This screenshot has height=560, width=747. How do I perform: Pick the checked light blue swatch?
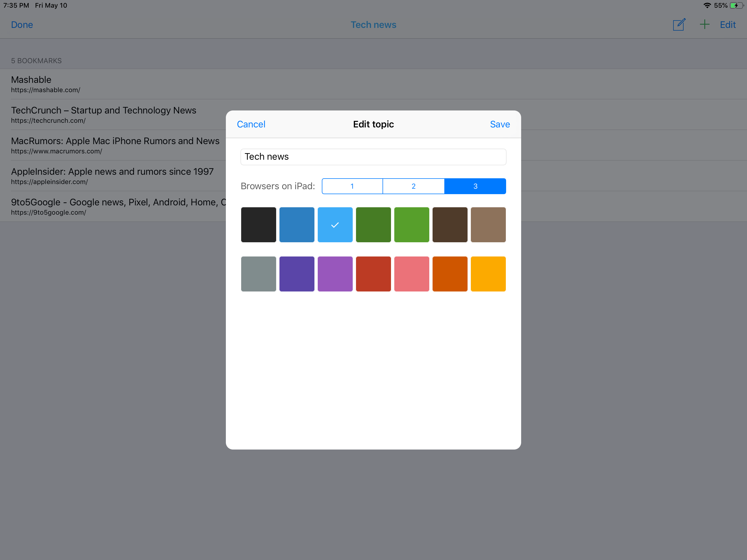point(335,224)
